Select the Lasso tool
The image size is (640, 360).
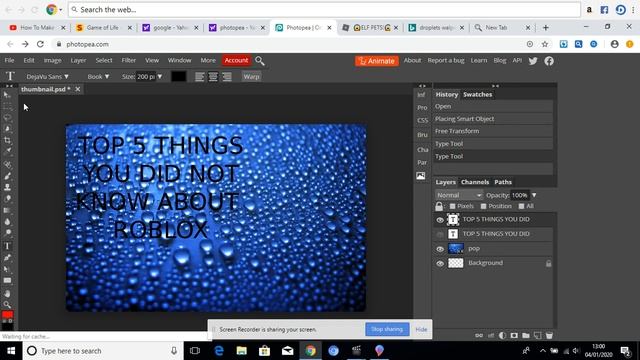(x=7, y=118)
